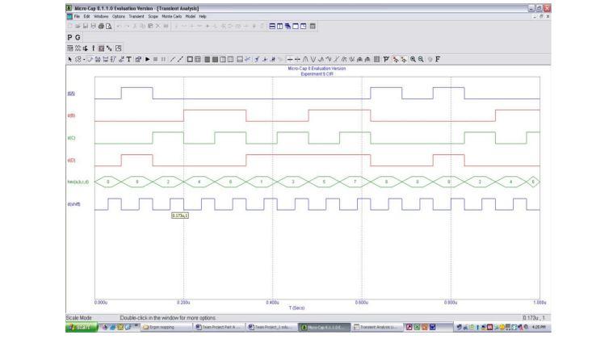Click the tile vertical windows icon
The height and width of the screenshot is (364, 613).
click(x=280, y=26)
